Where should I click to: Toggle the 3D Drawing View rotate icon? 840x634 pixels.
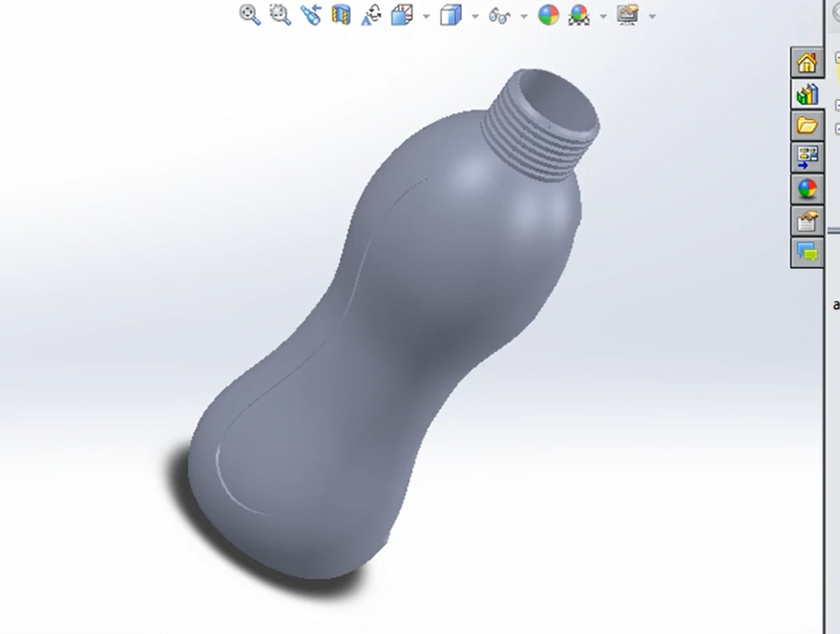(x=371, y=15)
